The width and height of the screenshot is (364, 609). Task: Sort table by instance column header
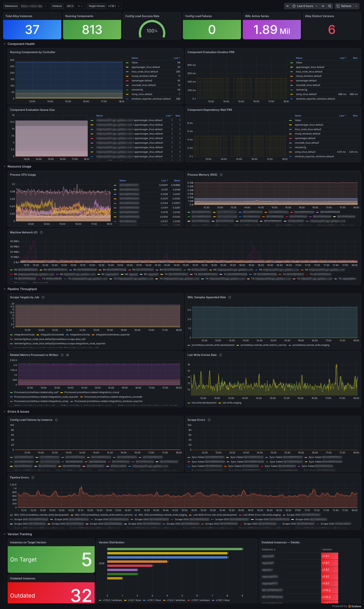coord(269,549)
